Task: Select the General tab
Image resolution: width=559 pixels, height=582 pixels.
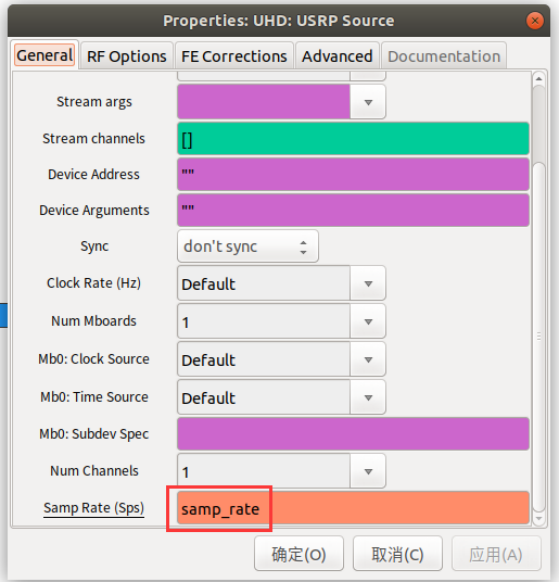Action: (45, 55)
